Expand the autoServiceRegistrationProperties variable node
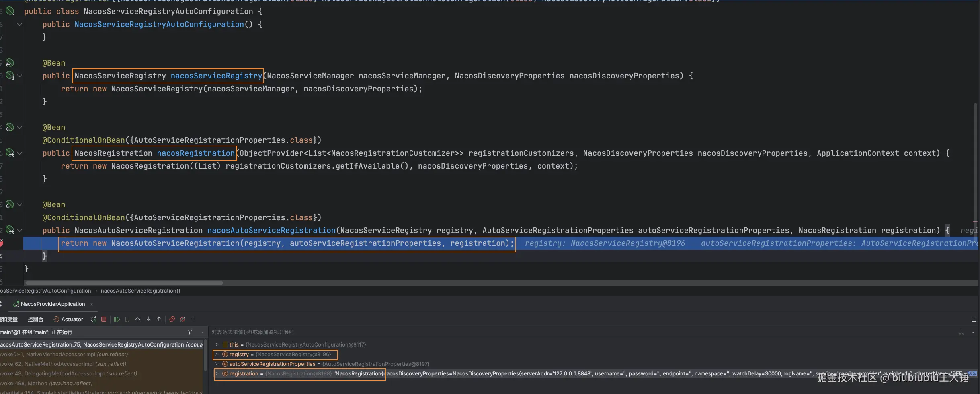 pyautogui.click(x=217, y=364)
